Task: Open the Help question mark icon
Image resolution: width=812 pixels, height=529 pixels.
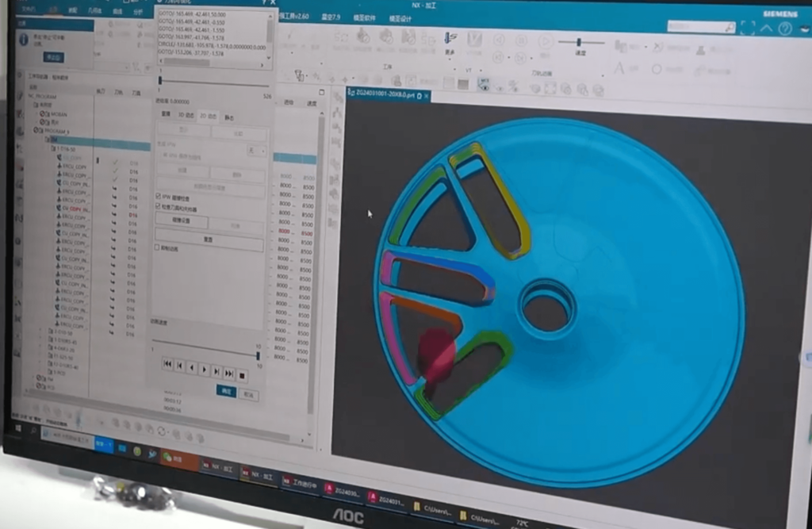Action: (785, 29)
